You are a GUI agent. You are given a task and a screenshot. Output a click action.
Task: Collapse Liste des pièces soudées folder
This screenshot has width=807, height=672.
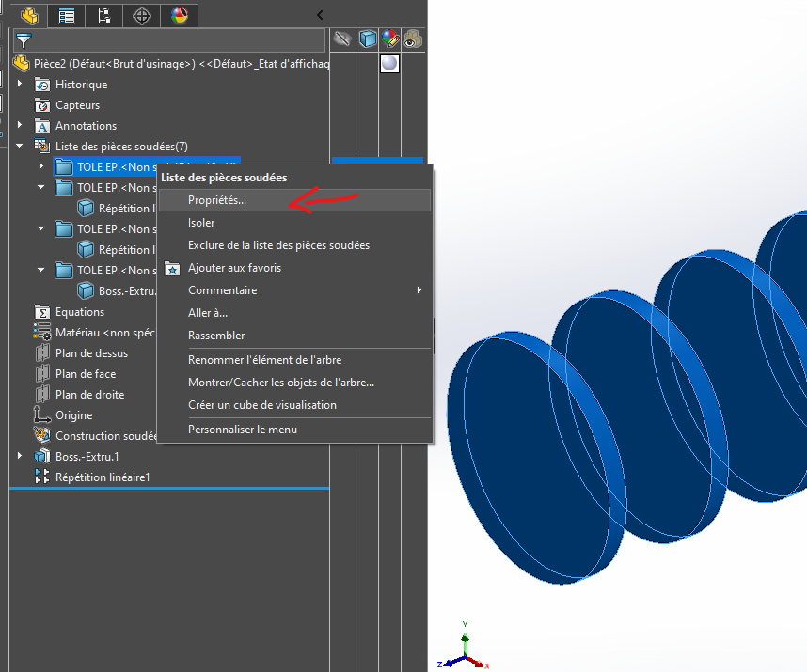[x=20, y=147]
